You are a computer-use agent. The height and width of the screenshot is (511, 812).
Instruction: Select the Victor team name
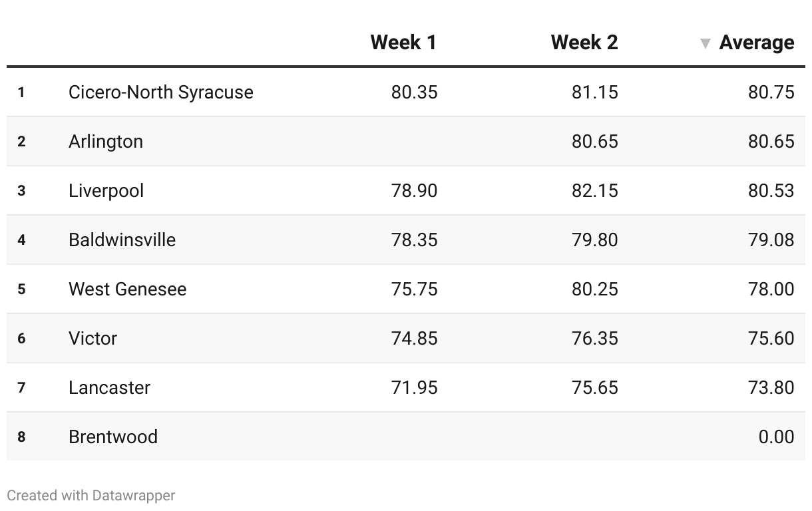click(93, 338)
